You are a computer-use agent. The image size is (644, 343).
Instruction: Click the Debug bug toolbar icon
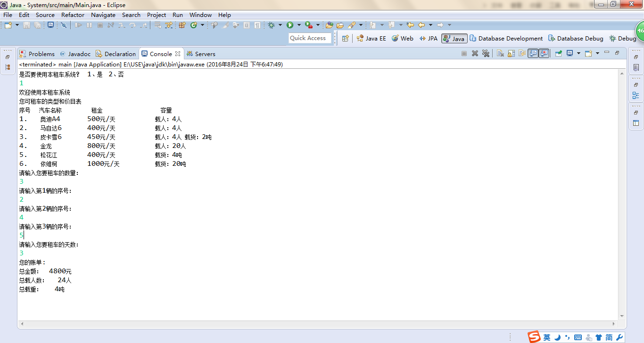click(271, 25)
